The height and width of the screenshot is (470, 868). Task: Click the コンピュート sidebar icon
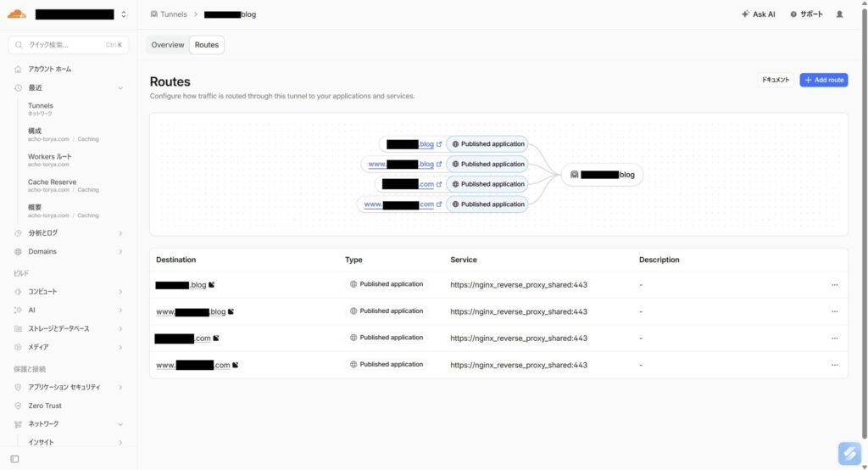coord(18,292)
